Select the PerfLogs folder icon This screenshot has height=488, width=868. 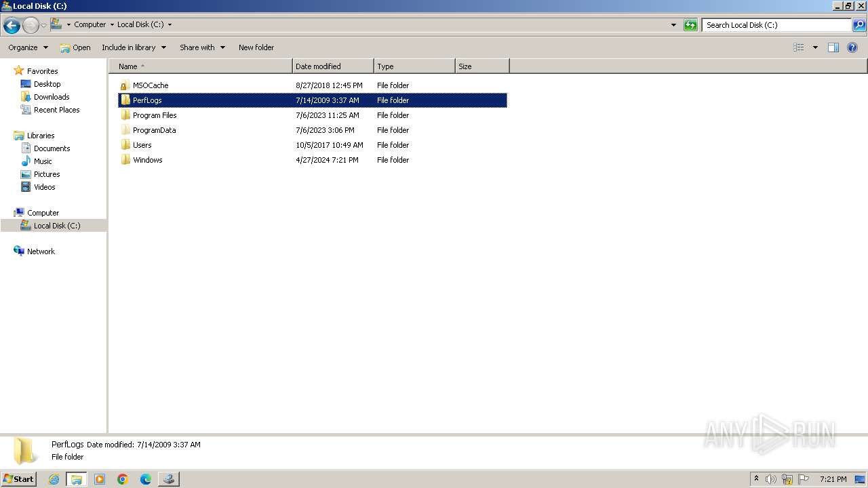pos(125,100)
